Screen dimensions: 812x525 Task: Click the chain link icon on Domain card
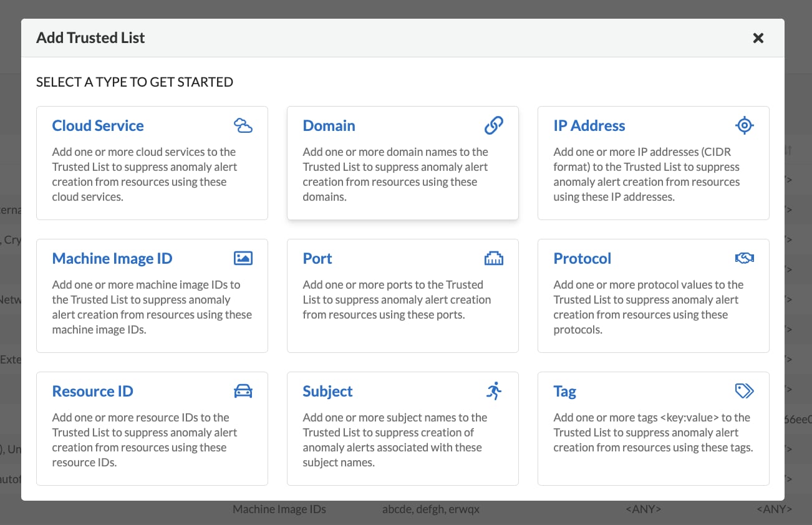[x=493, y=125]
